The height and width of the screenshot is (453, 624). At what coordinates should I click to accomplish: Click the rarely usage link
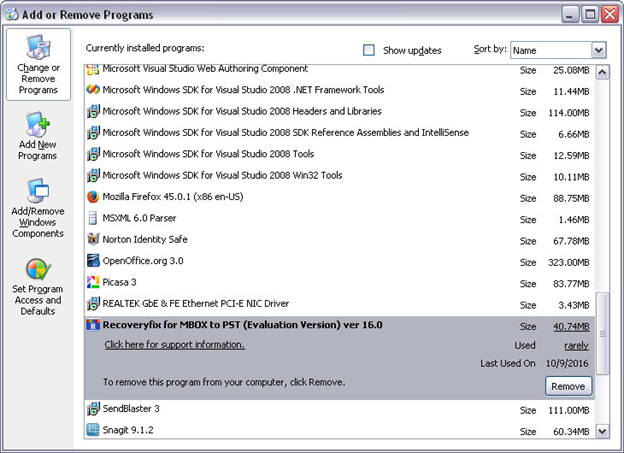point(576,346)
